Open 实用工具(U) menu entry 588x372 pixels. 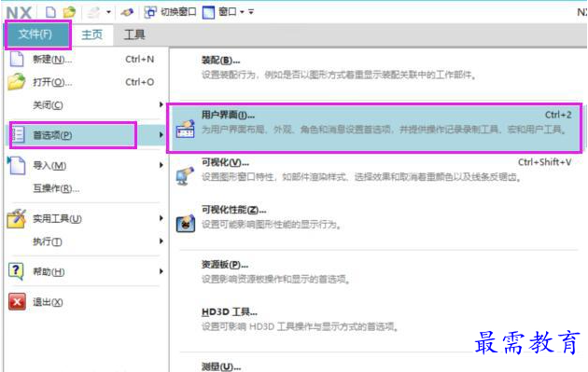click(57, 219)
